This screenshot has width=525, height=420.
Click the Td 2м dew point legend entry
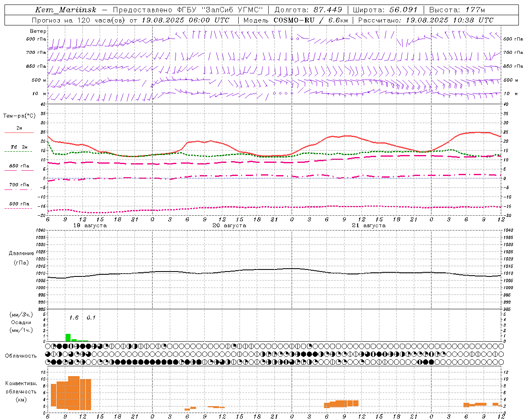pyautogui.click(x=19, y=147)
